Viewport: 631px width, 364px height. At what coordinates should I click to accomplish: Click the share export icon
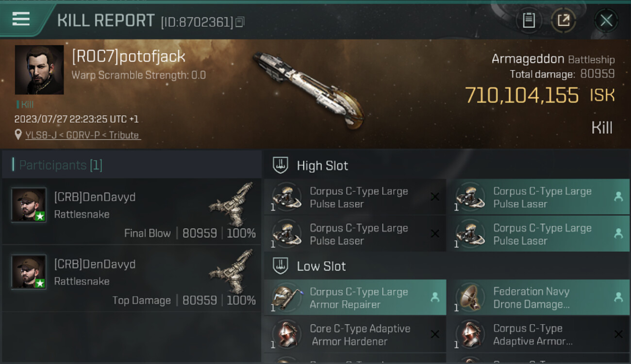[x=564, y=20]
